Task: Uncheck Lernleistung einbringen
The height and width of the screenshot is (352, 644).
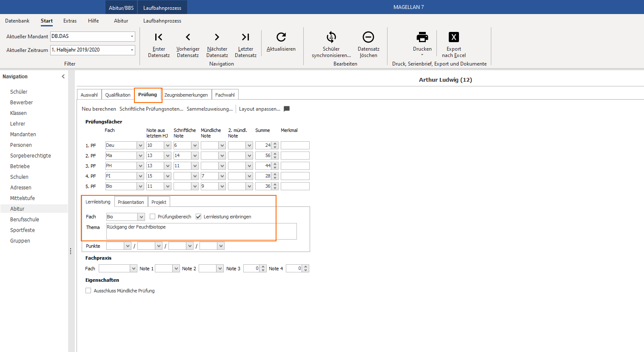Action: tap(198, 217)
